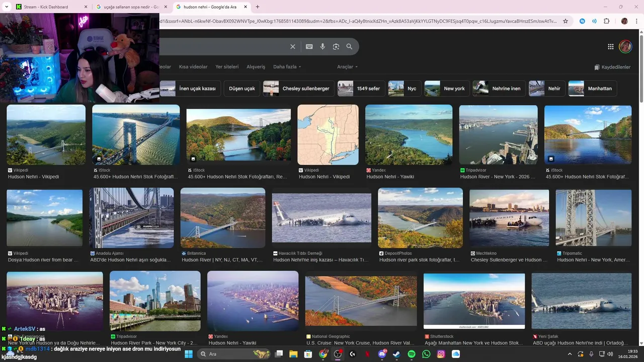Image resolution: width=644 pixels, height=362 pixels.
Task: Clear the Google search box with the X icon
Action: (x=293, y=47)
